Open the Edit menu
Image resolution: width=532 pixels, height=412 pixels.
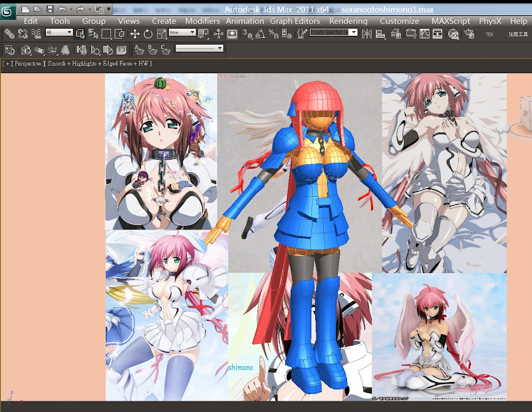[x=31, y=21]
